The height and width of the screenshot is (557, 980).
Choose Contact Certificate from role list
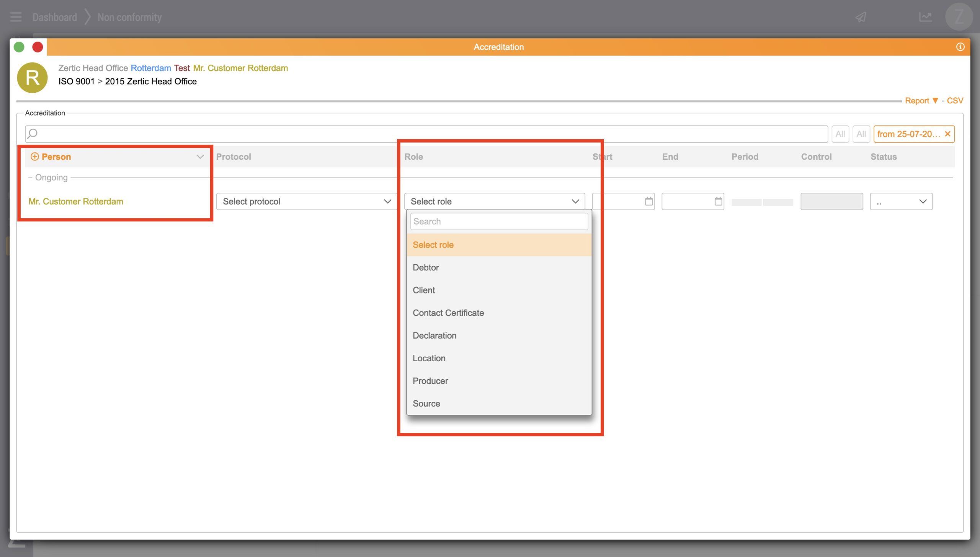pyautogui.click(x=448, y=313)
